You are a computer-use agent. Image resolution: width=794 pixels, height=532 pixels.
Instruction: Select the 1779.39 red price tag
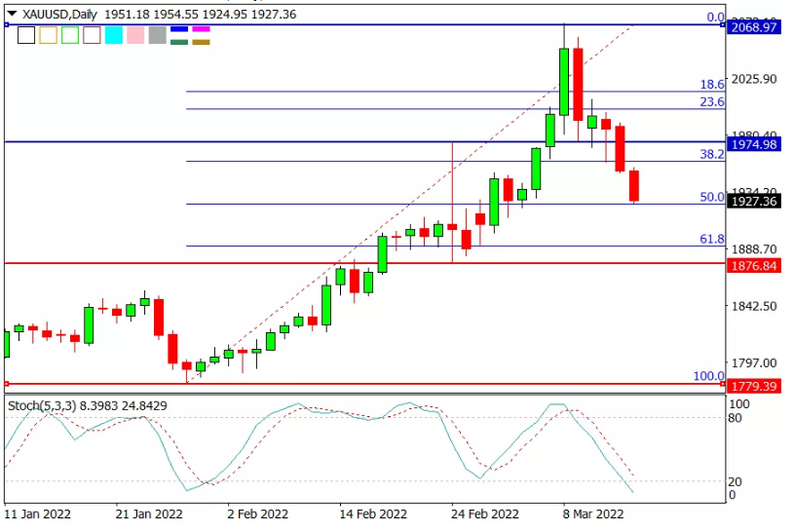tap(754, 386)
